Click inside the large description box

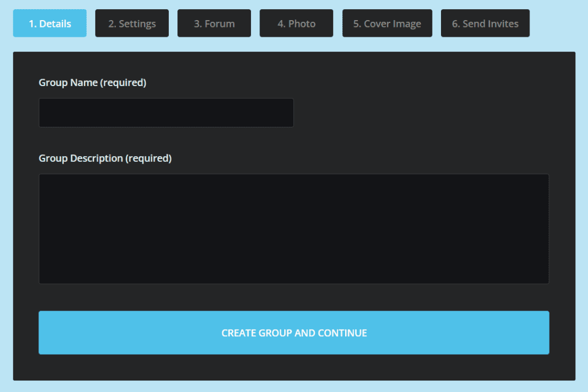[x=293, y=228]
